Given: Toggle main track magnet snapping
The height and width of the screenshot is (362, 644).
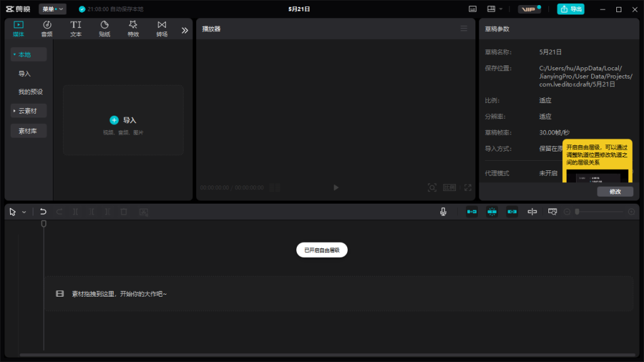Looking at the screenshot, I should pos(472,212).
